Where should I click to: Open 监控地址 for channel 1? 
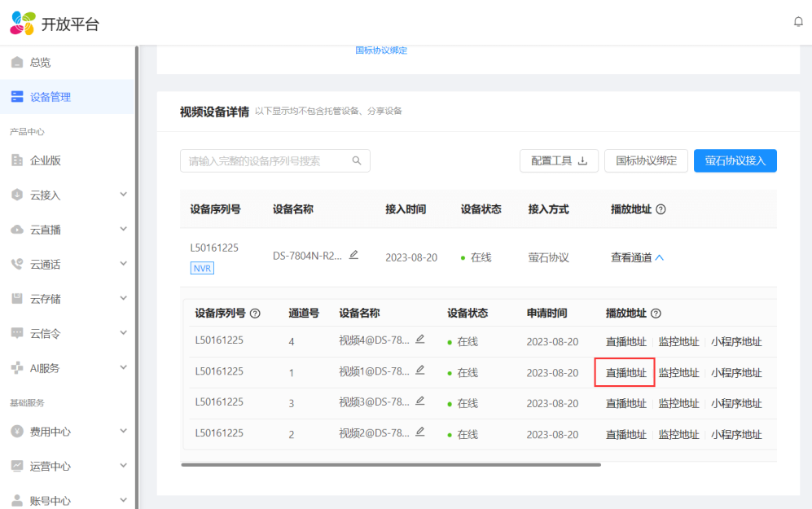[679, 373]
